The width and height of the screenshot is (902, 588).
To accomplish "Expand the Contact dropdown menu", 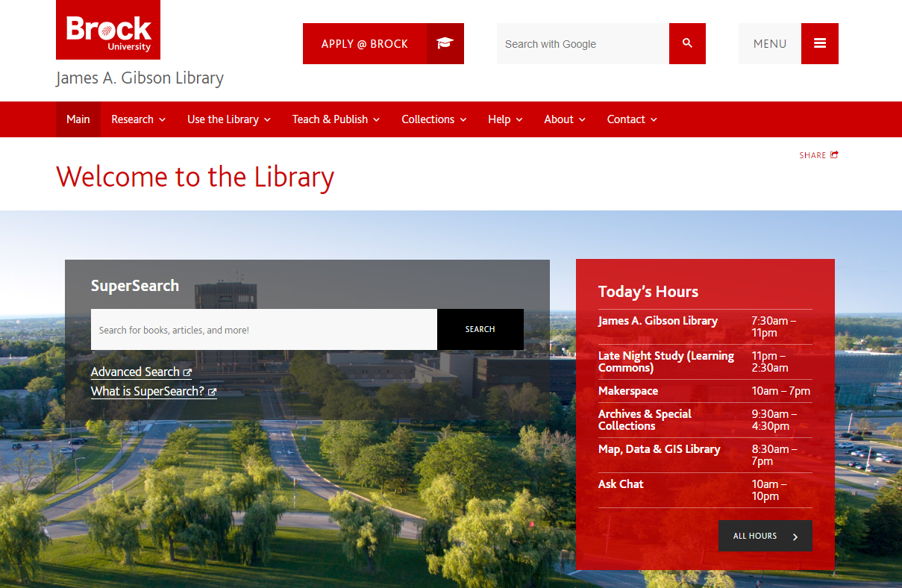I will pos(632,119).
